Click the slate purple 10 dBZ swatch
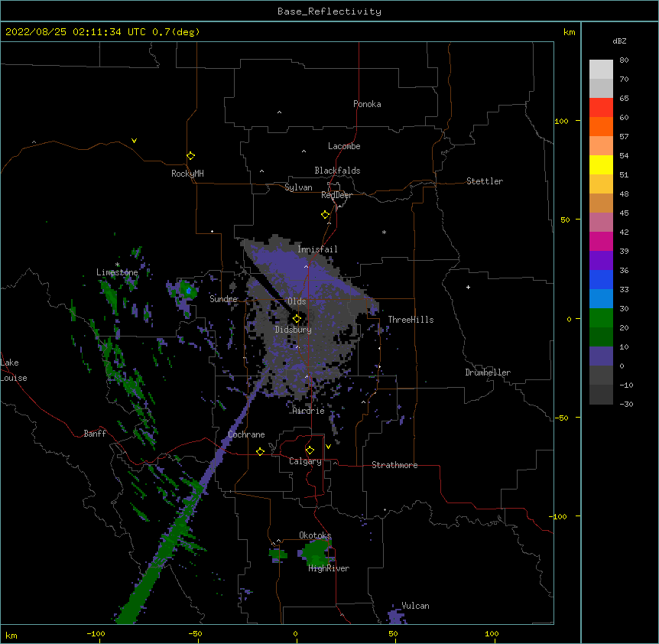The height and width of the screenshot is (644, 659). pyautogui.click(x=601, y=356)
